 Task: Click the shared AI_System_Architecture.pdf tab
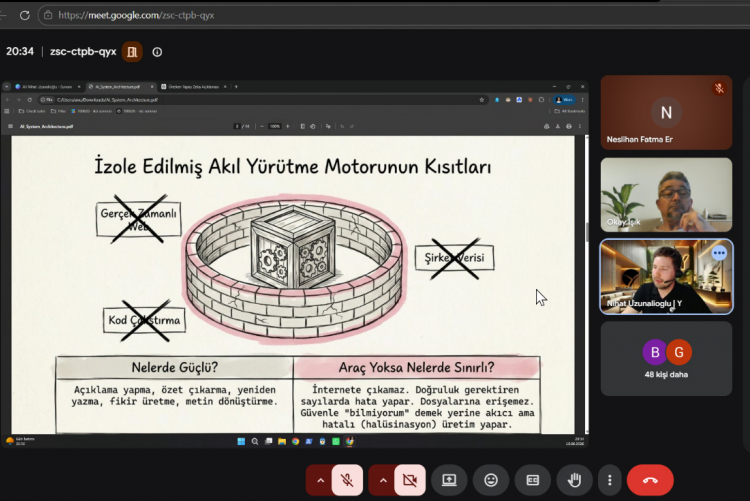tap(120, 87)
